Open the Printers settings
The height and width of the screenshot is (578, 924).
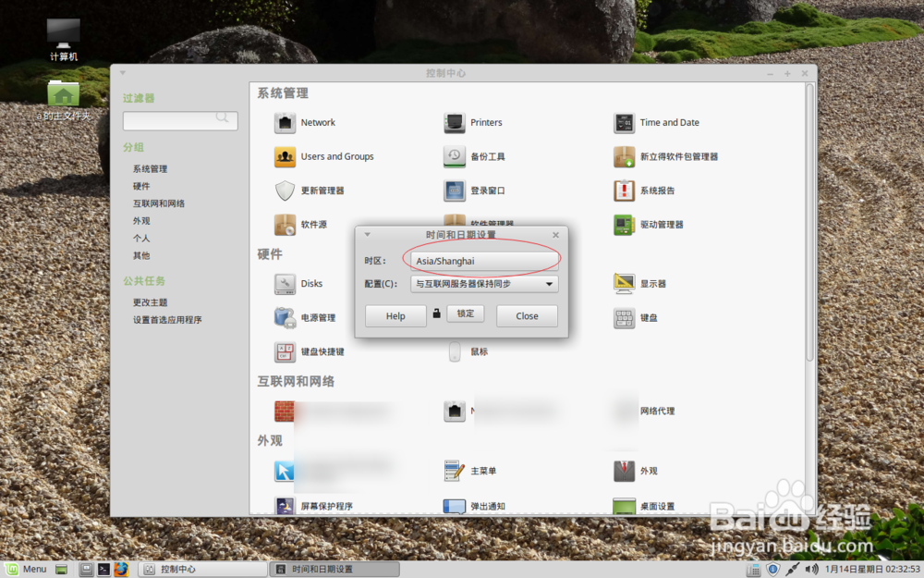[485, 122]
